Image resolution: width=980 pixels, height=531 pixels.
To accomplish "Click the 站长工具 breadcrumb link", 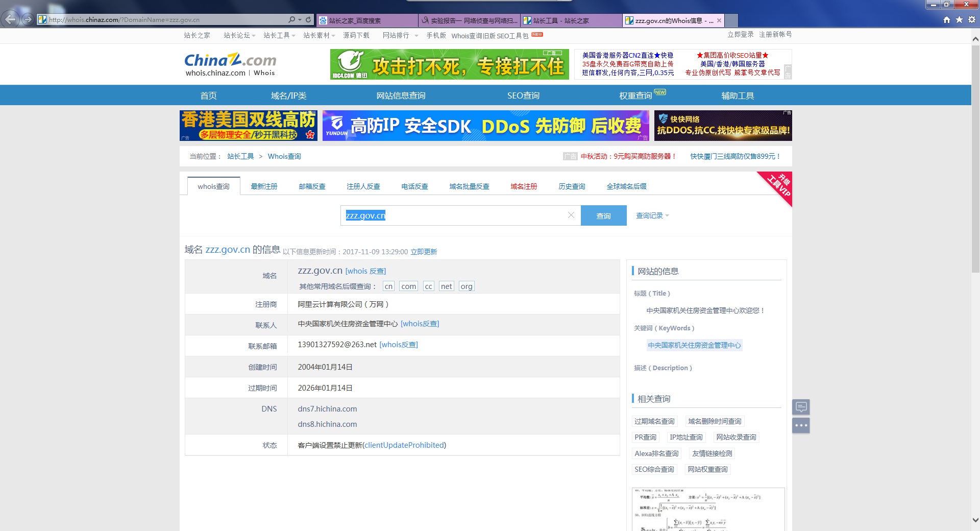I will point(240,156).
